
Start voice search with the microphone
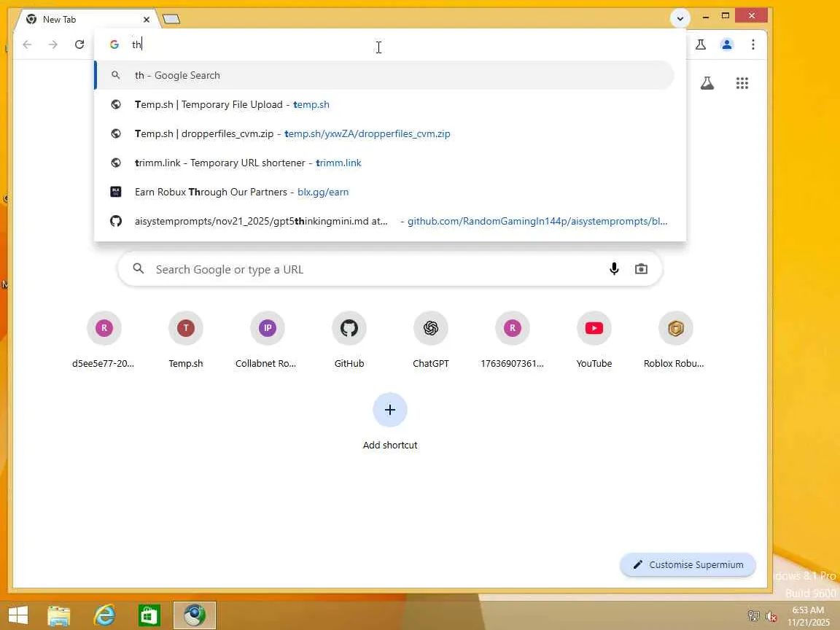[x=614, y=269]
